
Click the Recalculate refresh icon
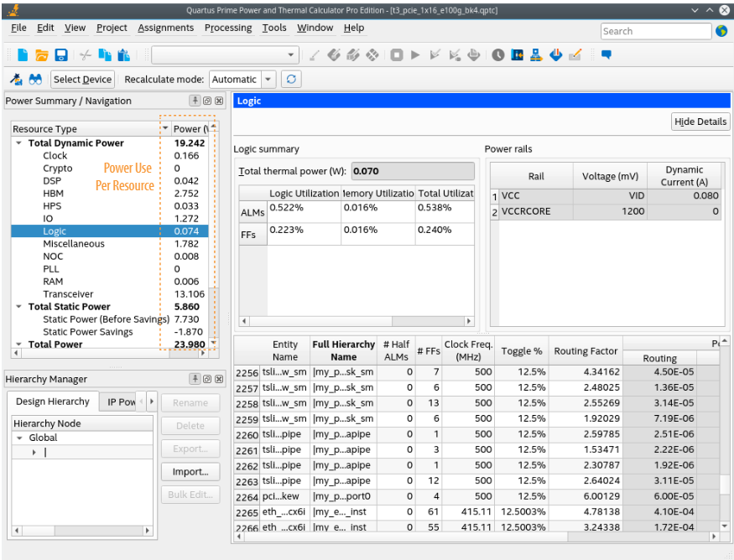point(291,80)
